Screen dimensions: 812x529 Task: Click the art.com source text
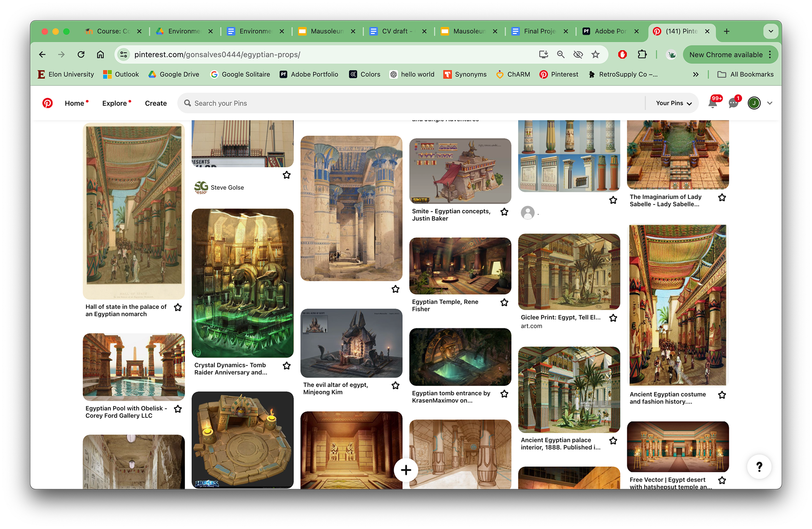point(532,326)
